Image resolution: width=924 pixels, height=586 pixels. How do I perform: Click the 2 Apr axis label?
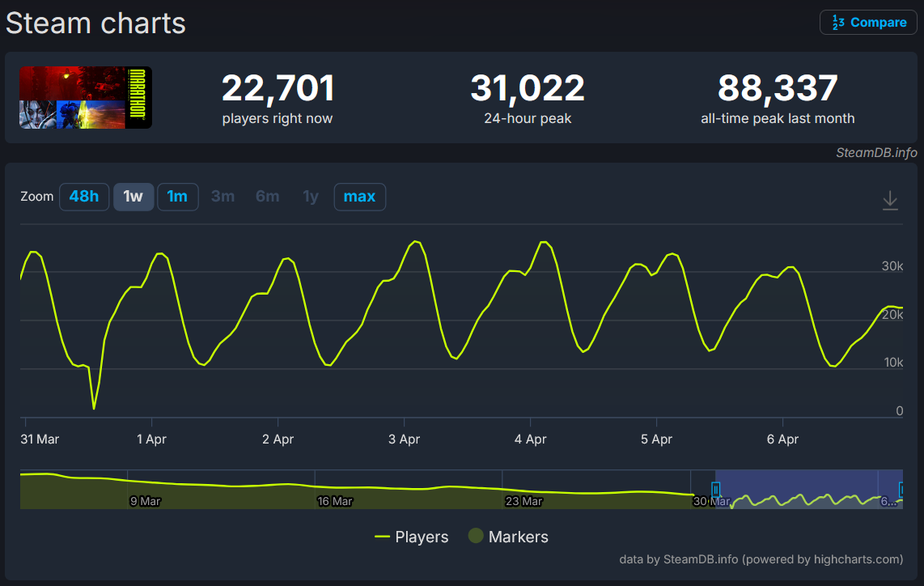(x=278, y=439)
